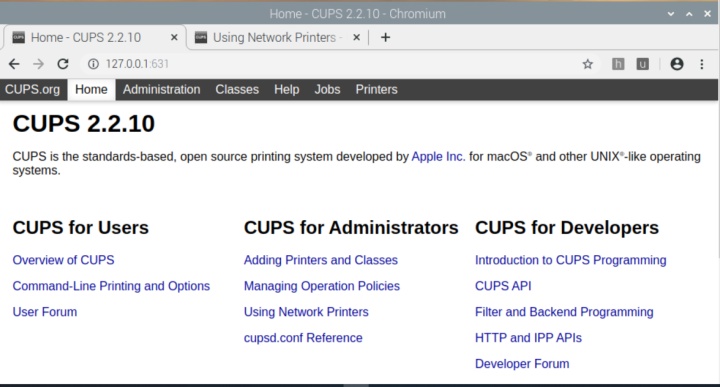Open the Jobs page
Screen dimensions: 720x387
coord(327,90)
